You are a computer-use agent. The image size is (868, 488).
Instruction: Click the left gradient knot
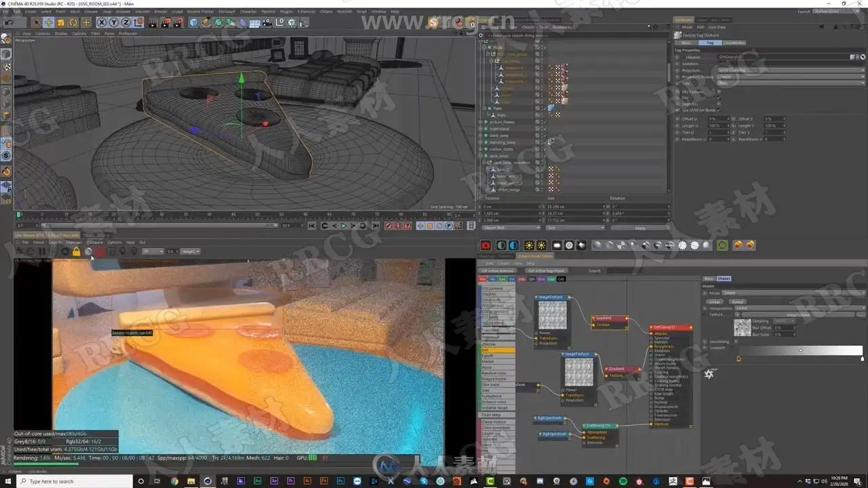click(738, 359)
